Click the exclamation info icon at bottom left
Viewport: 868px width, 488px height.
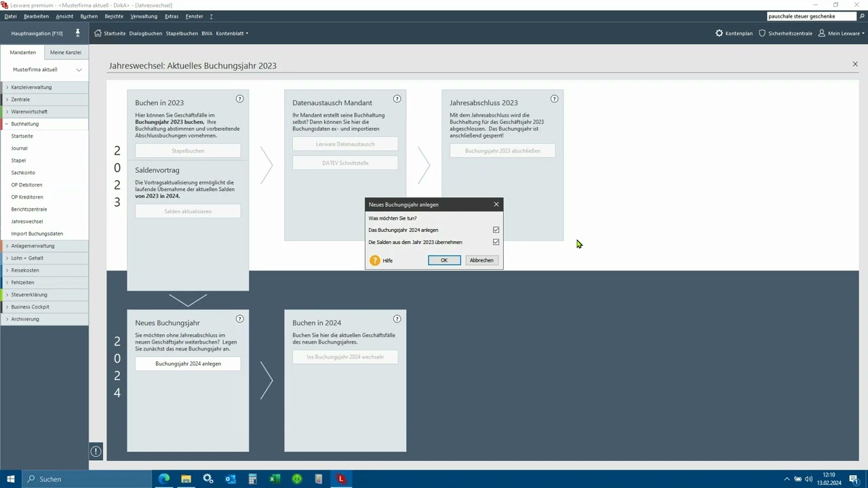click(96, 451)
